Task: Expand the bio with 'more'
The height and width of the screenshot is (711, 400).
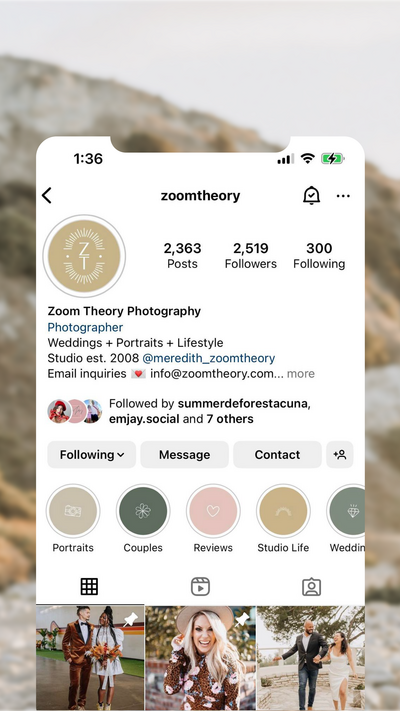Action: click(x=301, y=374)
